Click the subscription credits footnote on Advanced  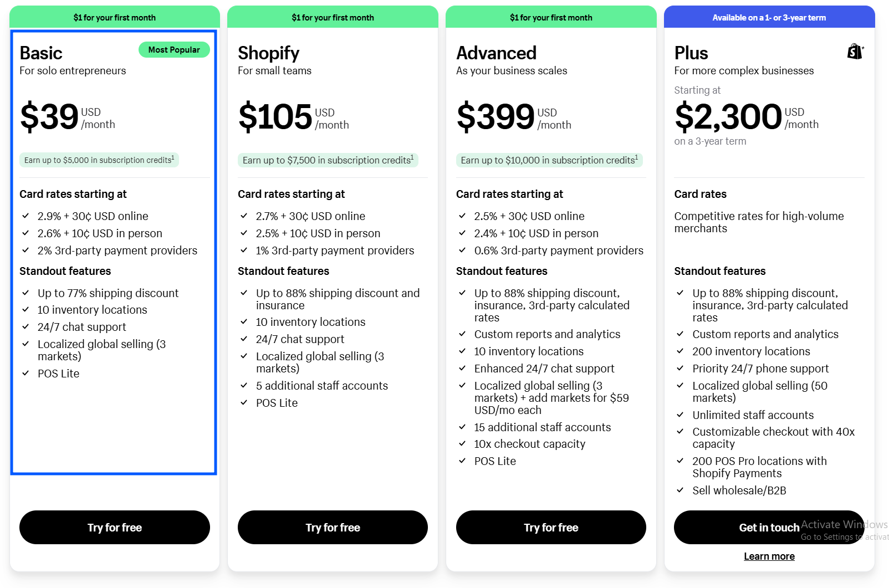(x=636, y=156)
